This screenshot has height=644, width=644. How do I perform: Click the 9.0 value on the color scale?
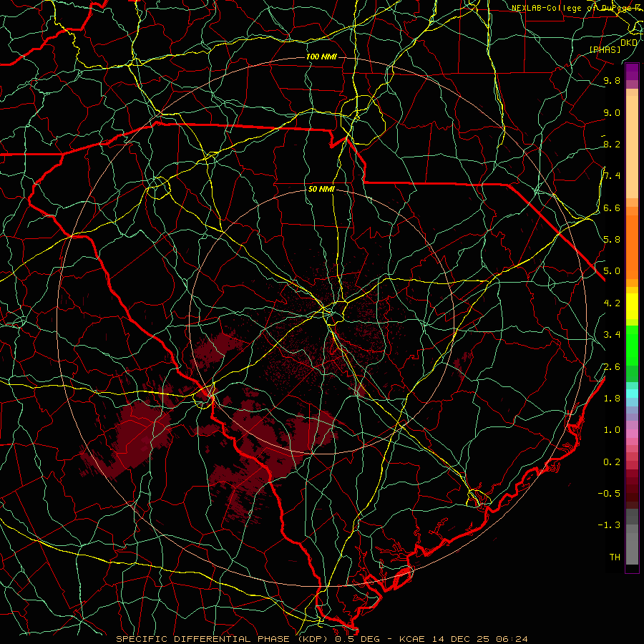click(x=612, y=112)
